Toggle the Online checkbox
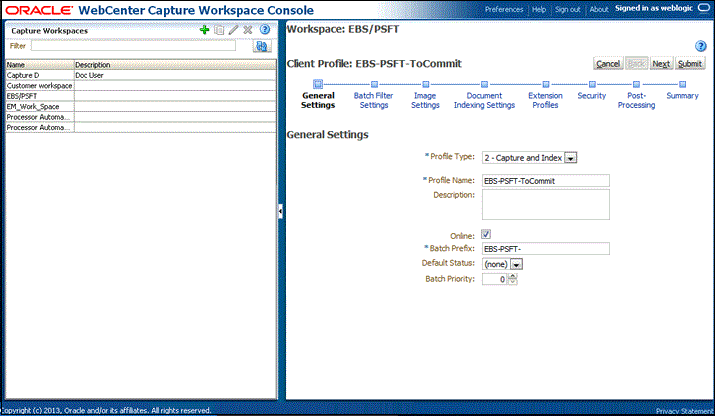715x416 pixels. point(486,234)
